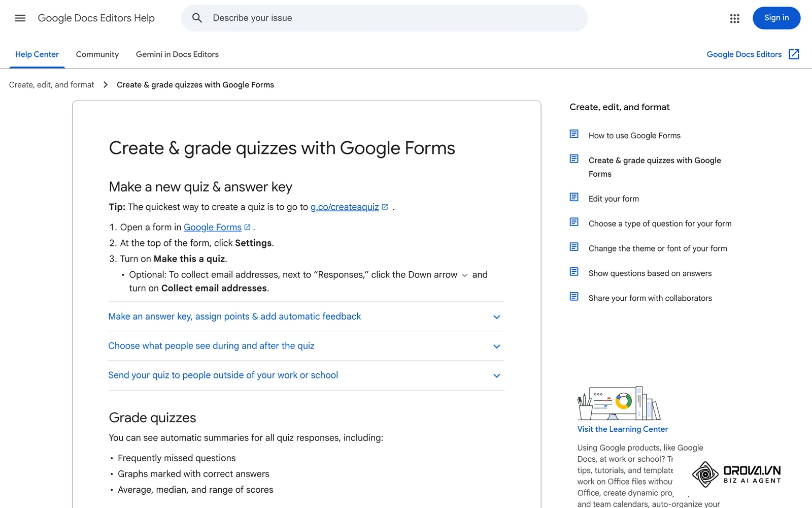The image size is (812, 508).
Task: Open the Google Docs Editors link
Action: [744, 54]
